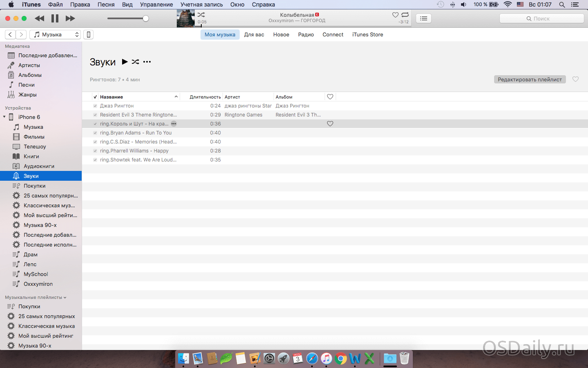The width and height of the screenshot is (588, 368).
Task: Pause the currently playing song
Action: pyautogui.click(x=55, y=18)
